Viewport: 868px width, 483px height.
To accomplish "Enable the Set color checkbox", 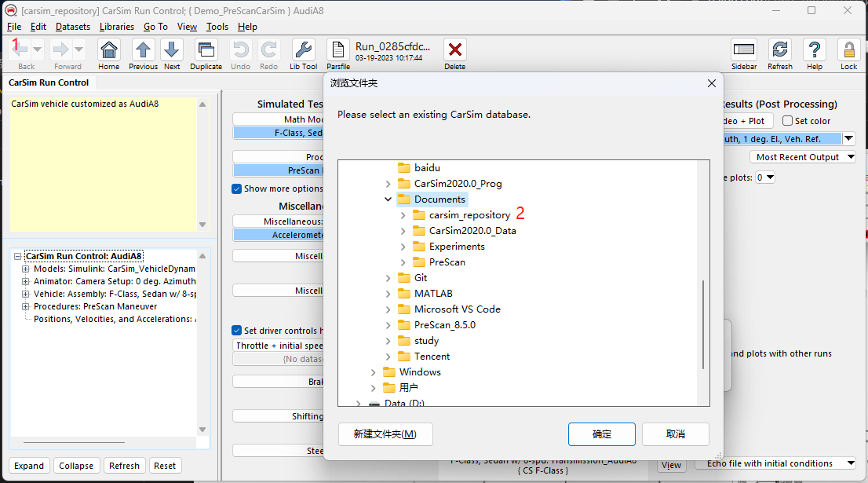I will coord(787,121).
